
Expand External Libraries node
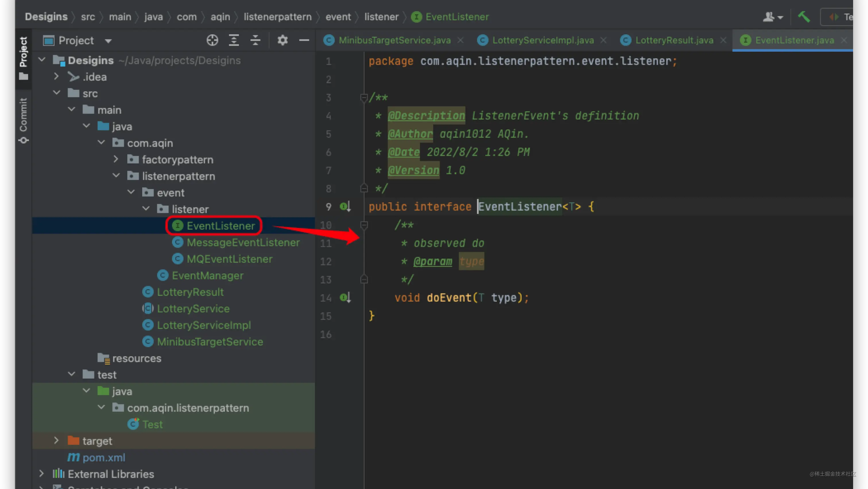click(42, 473)
